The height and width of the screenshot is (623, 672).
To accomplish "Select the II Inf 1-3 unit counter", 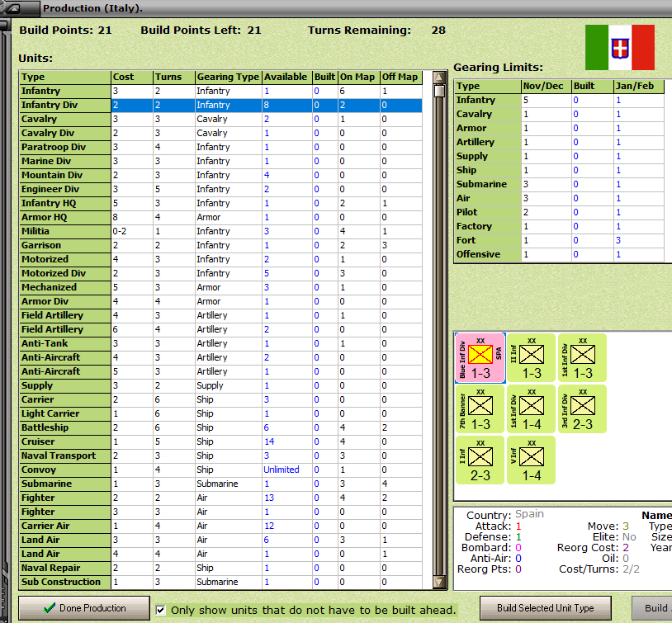I will (532, 358).
